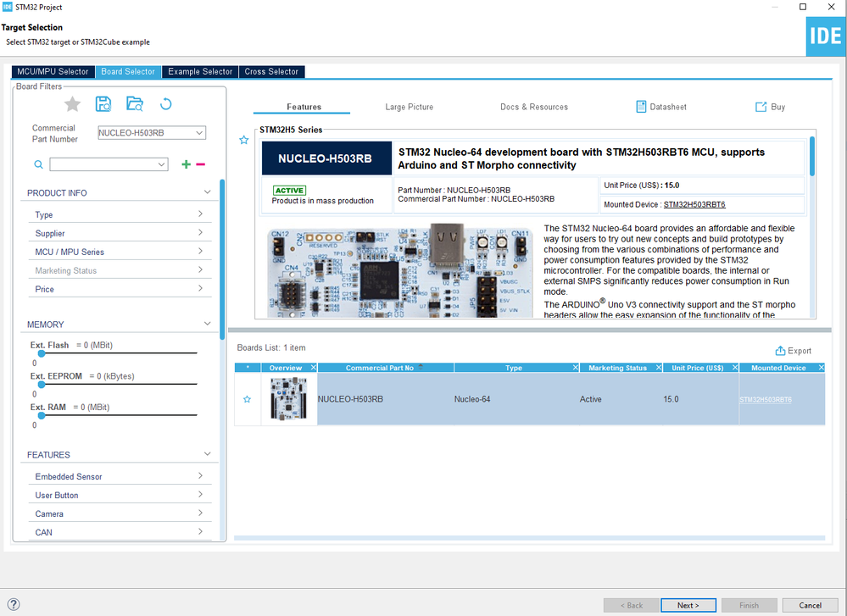Open Docs & Resources tab
This screenshot has width=847, height=616.
(534, 107)
